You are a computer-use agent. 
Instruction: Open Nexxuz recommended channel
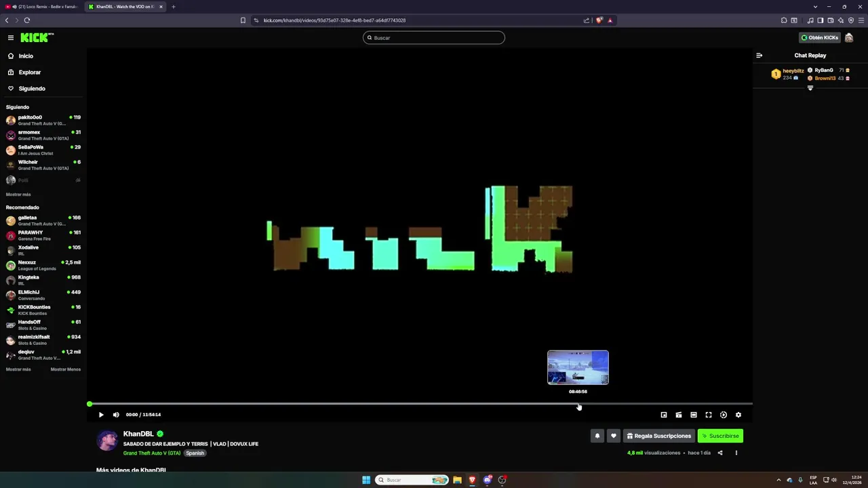tap(43, 265)
